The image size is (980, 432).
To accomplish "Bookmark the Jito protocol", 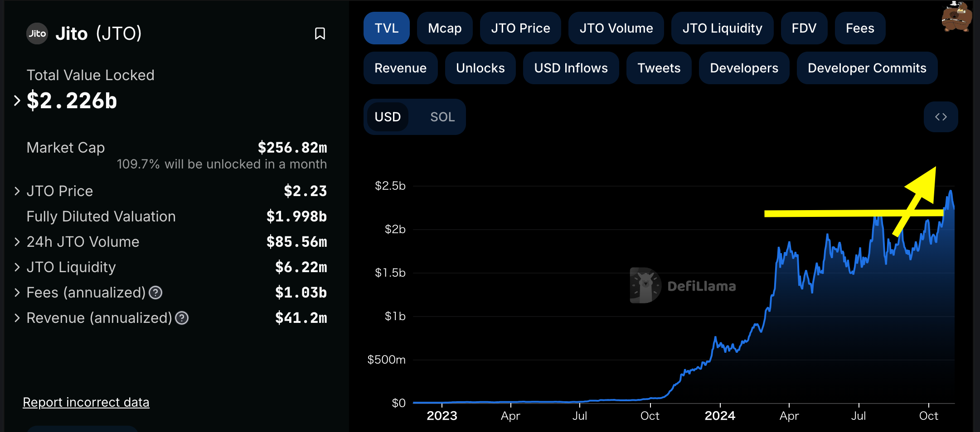I will pyautogui.click(x=320, y=34).
